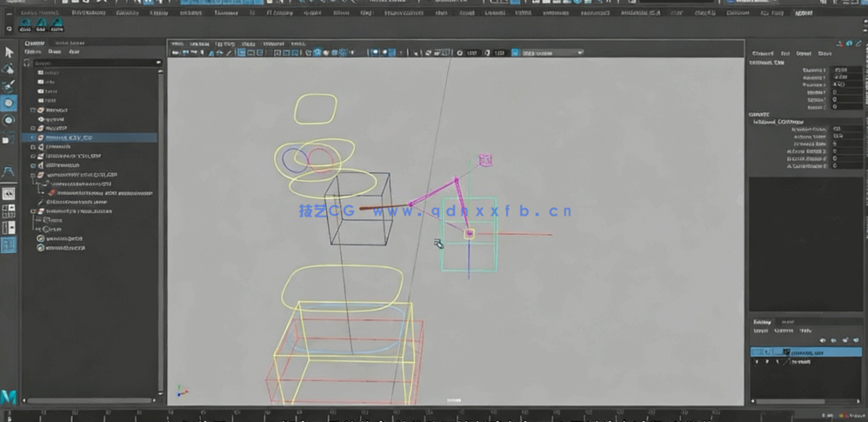The height and width of the screenshot is (422, 868).
Task: Switch to the Anim layer tab
Action: [x=787, y=322]
